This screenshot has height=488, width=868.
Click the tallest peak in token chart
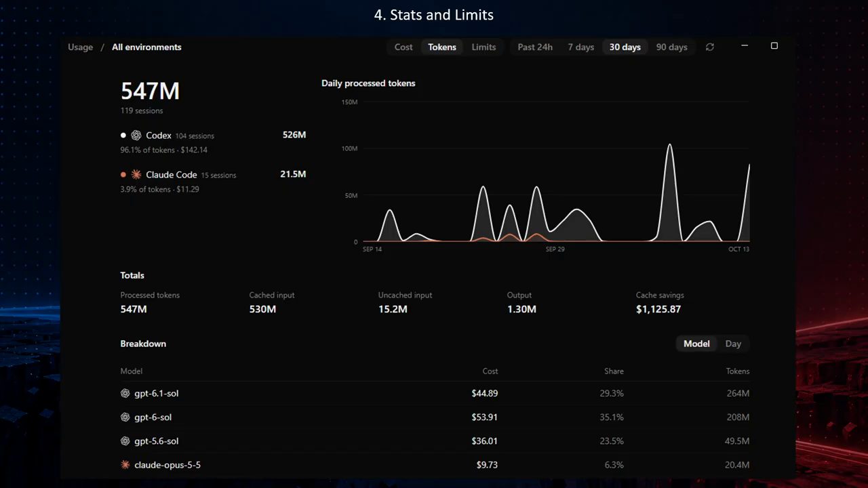pos(670,144)
